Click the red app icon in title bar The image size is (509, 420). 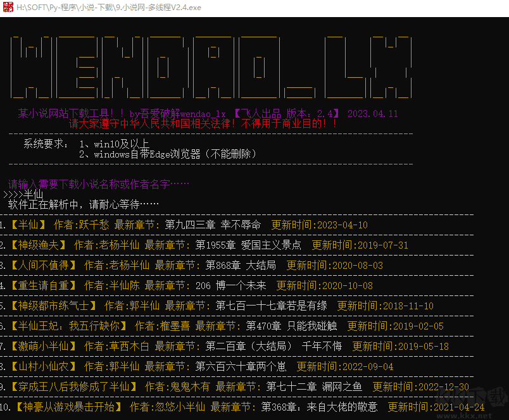(x=8, y=7)
